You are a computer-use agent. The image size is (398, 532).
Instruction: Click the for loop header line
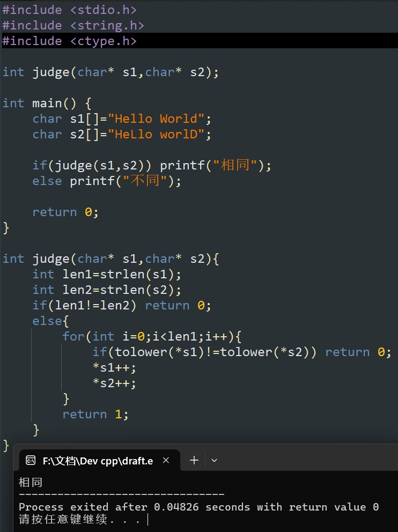(152, 337)
